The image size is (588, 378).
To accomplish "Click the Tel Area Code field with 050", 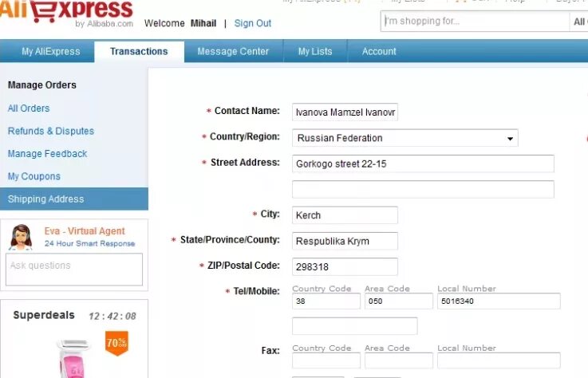I will click(399, 301).
